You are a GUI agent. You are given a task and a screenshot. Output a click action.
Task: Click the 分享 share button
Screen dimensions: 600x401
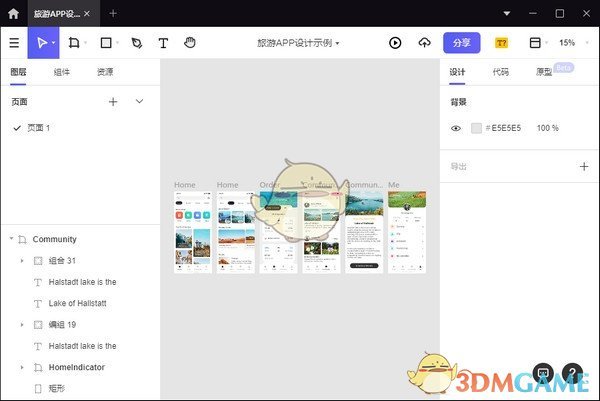pyautogui.click(x=461, y=43)
